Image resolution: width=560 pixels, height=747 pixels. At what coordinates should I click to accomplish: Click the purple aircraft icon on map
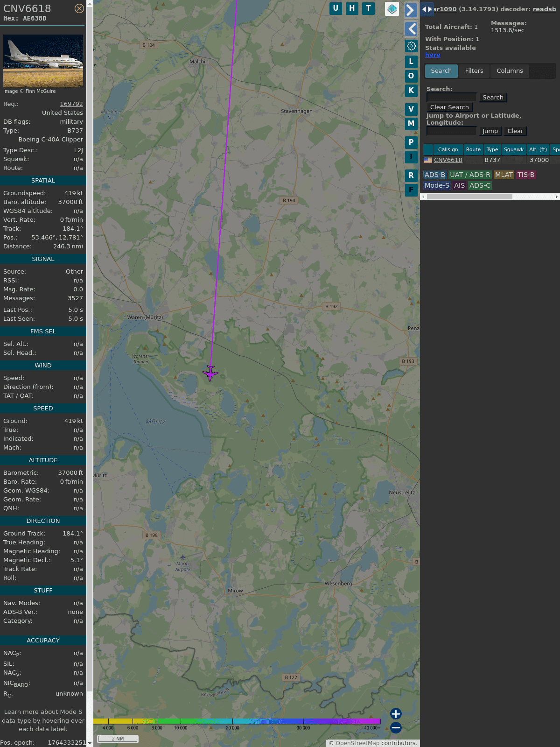210,373
